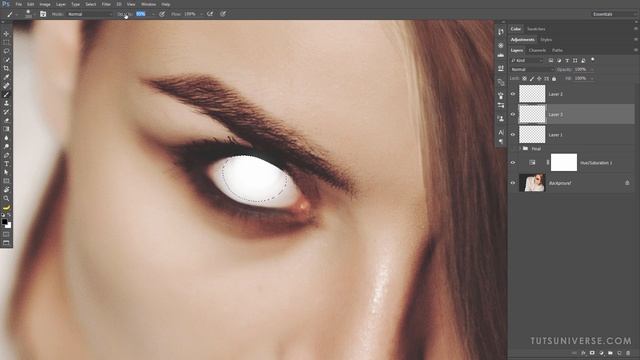Create a new layer icon
640x360 pixels.
[619, 353]
